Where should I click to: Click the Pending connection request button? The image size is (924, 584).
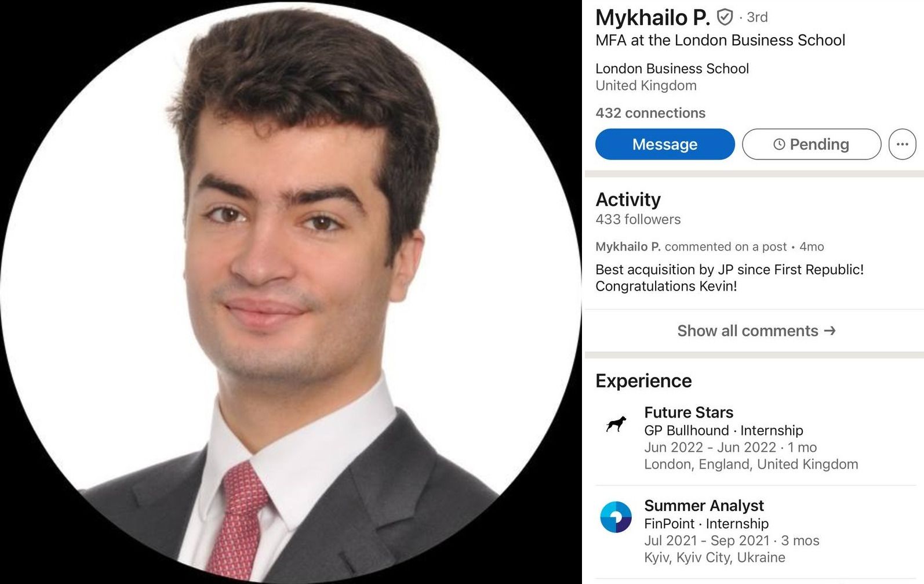(812, 144)
